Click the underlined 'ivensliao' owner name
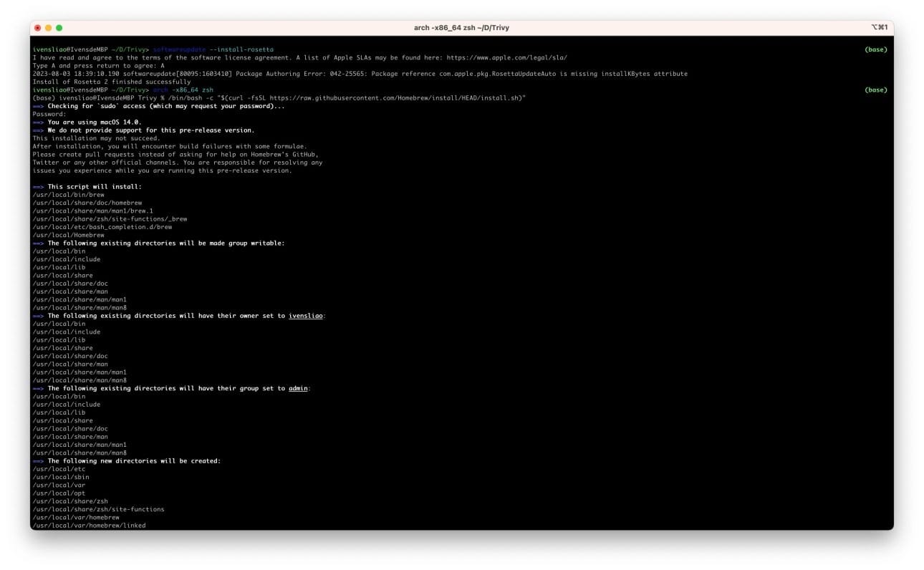The height and width of the screenshot is (570, 924). click(307, 316)
